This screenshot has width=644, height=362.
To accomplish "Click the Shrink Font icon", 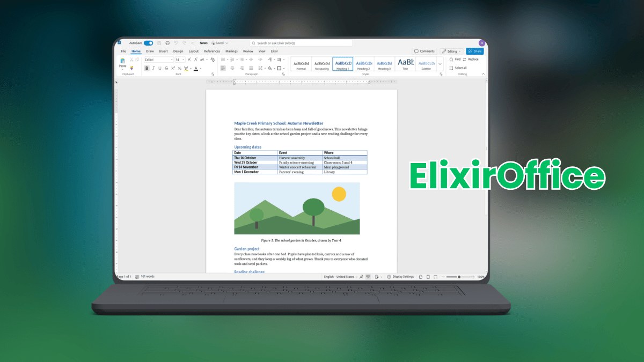I will click(x=196, y=60).
